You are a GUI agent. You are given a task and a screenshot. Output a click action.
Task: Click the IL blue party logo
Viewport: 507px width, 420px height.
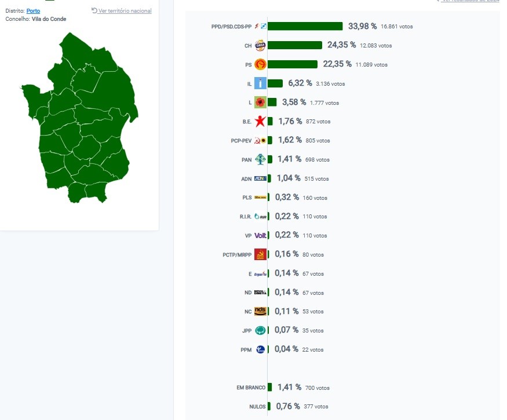pyautogui.click(x=260, y=83)
